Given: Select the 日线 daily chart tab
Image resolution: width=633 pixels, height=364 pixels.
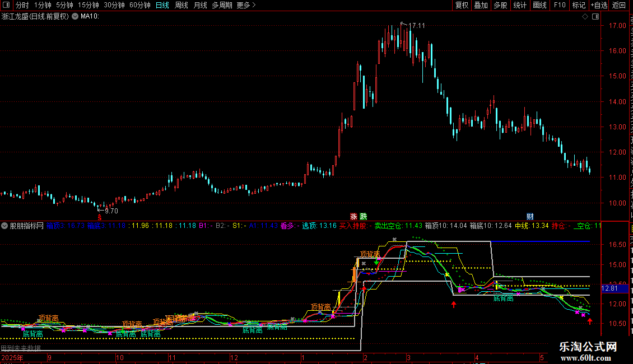Looking at the screenshot, I should (x=162, y=5).
